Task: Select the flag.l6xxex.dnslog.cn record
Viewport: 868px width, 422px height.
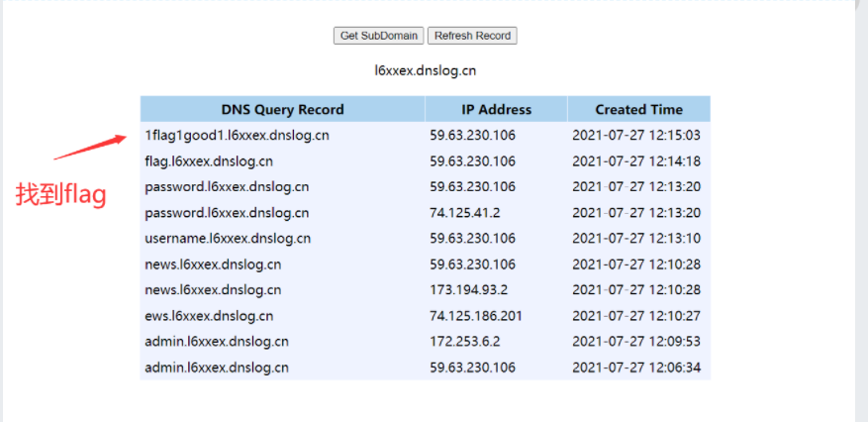Action: pos(209,161)
